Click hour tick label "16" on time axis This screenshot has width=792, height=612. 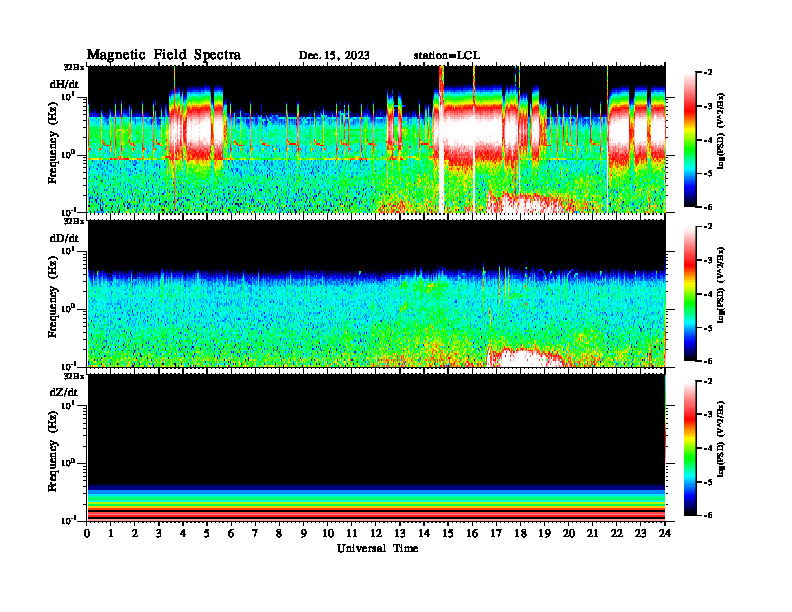tap(472, 533)
